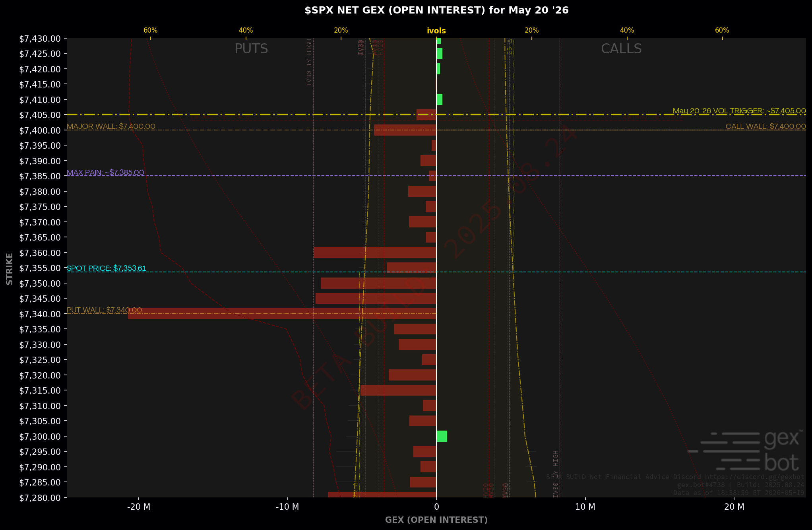The image size is (812, 530).
Task: Select the "PUTS" heading
Action: [251, 49]
